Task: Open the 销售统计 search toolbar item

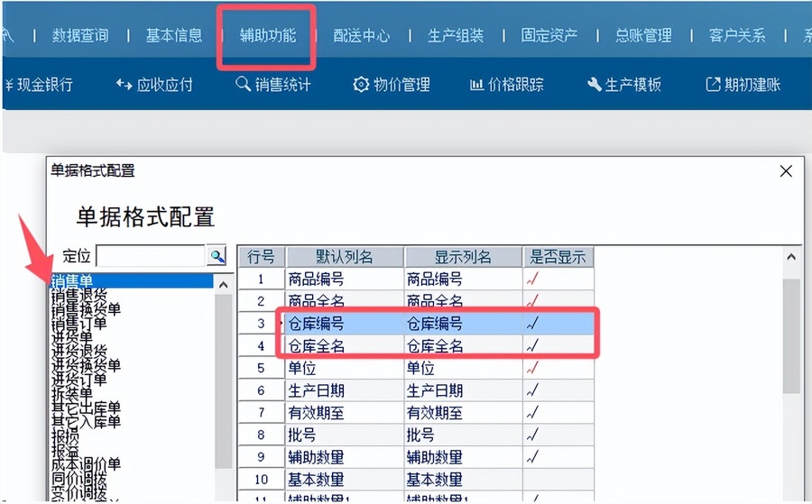Action: pyautogui.click(x=272, y=85)
